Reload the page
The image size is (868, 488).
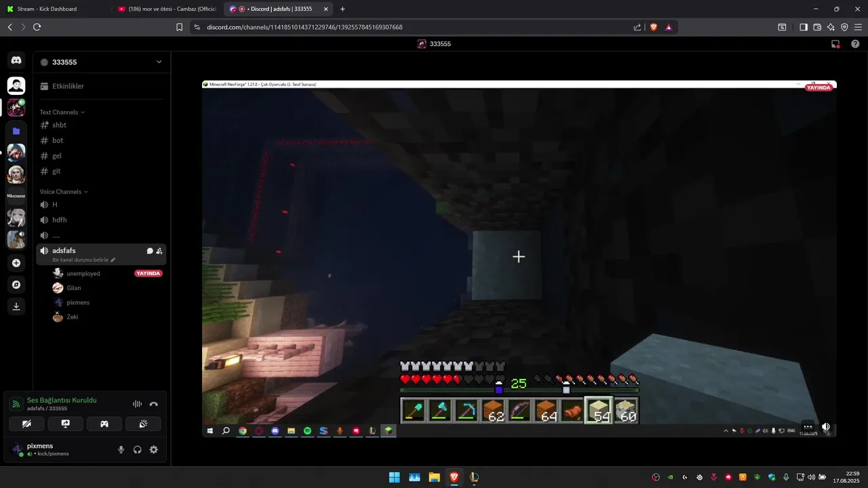37,27
